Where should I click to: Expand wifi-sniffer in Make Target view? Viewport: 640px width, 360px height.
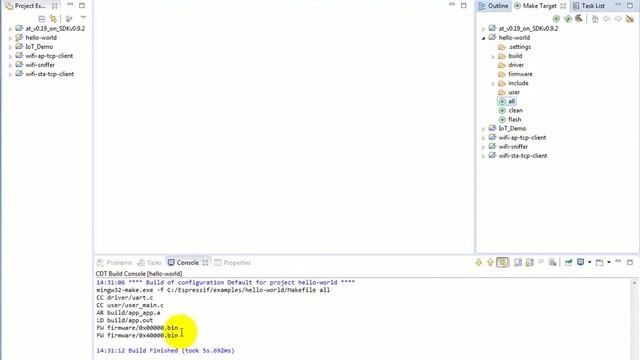(484, 147)
